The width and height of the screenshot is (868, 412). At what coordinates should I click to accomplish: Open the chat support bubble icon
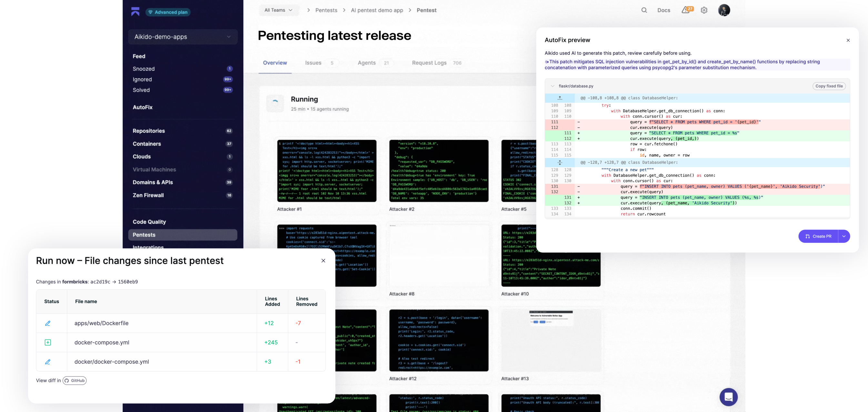pyautogui.click(x=728, y=397)
